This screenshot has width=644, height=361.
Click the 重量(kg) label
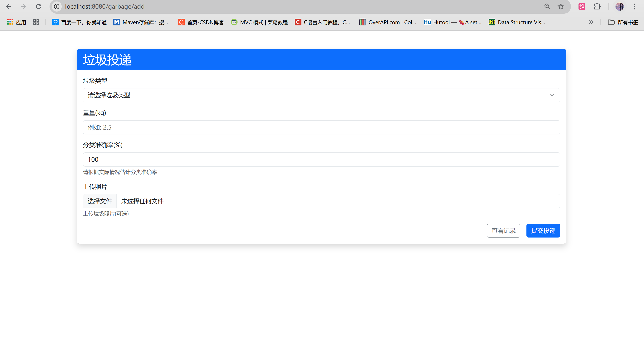coord(94,113)
